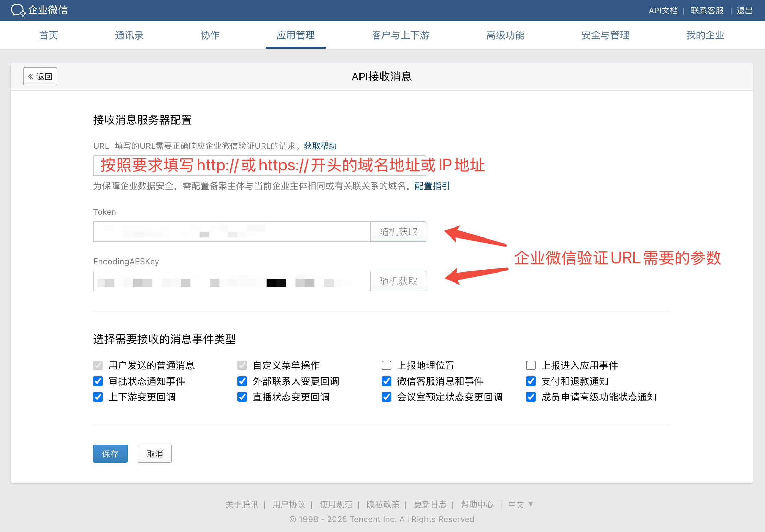The height and width of the screenshot is (532, 765).
Task: Click into the URL input field
Action: (260, 166)
